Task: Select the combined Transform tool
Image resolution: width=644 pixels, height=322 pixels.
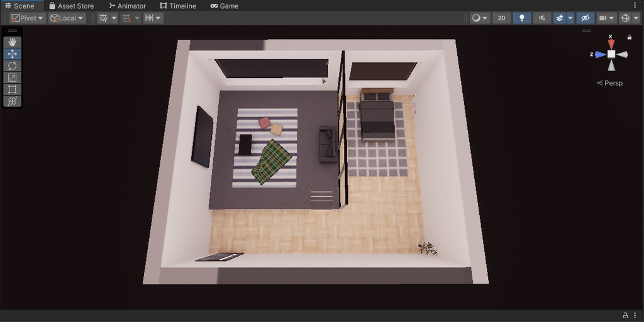Action: click(x=13, y=101)
